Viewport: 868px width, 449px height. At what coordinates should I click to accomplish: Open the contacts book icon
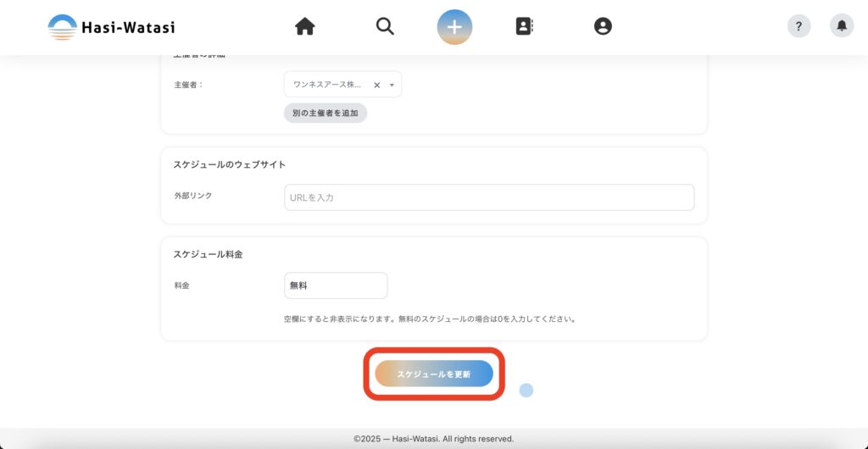[x=525, y=27]
